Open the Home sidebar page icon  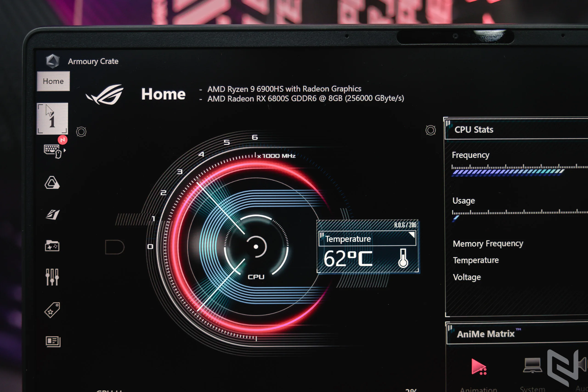[52, 118]
